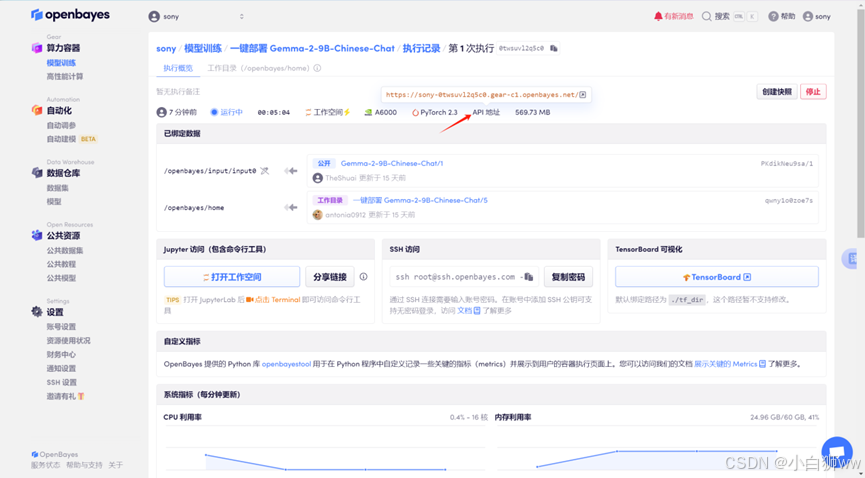Switch to the 执行概览 tab

178,68
